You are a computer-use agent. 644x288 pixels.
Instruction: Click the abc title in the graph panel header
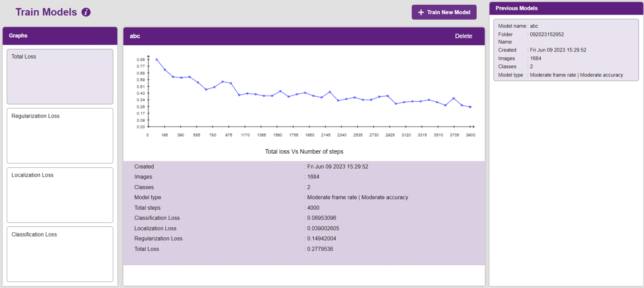(135, 36)
